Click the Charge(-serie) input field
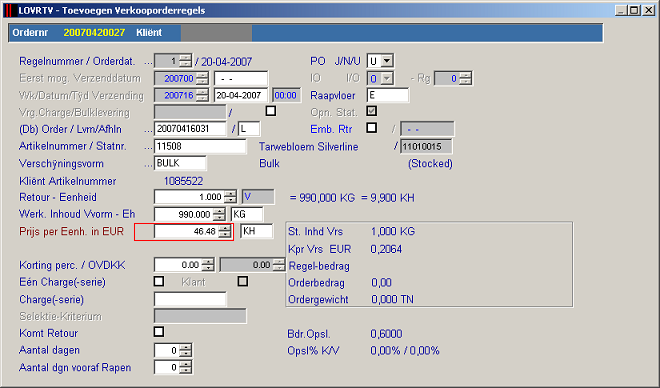 pos(190,299)
